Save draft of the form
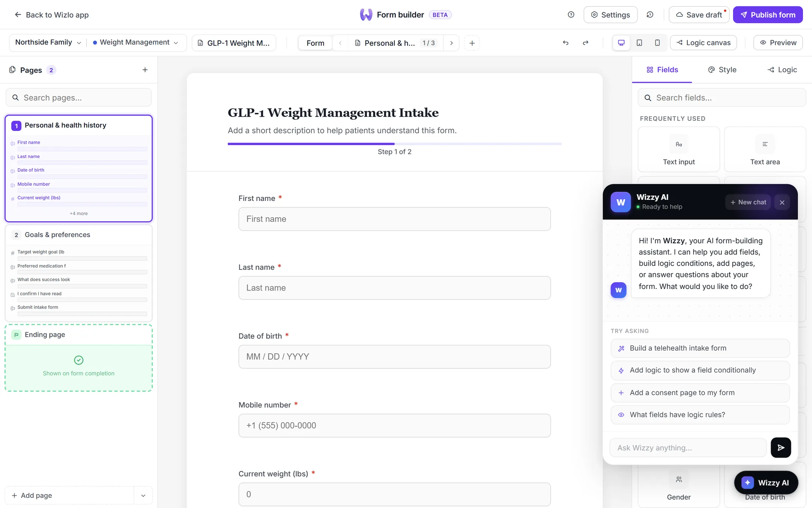The image size is (812, 508). (x=699, y=15)
